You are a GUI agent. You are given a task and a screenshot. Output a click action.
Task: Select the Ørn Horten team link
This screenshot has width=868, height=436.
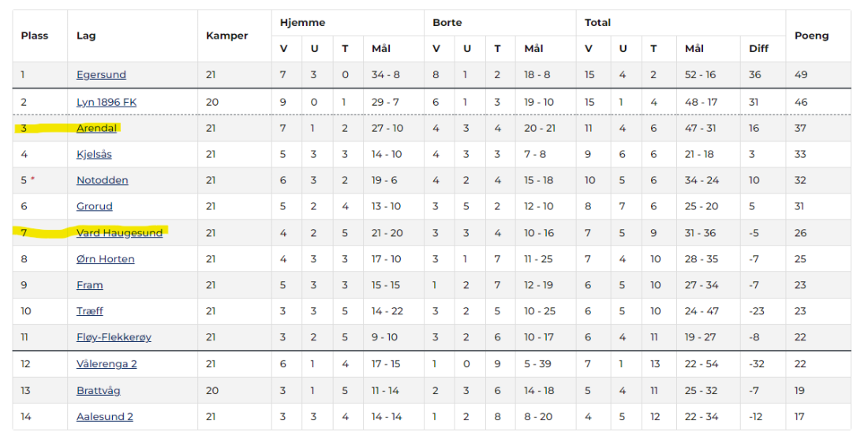coord(105,259)
